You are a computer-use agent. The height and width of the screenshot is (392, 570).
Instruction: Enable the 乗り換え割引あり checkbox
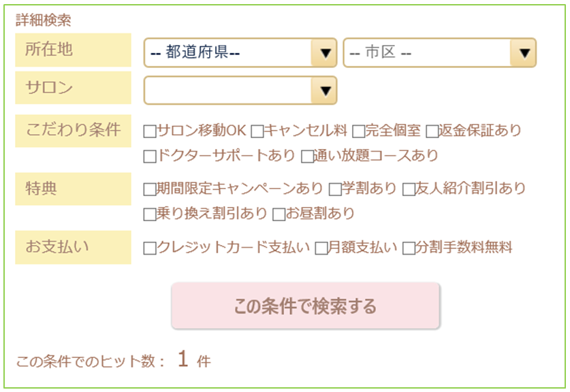pyautogui.click(x=150, y=214)
